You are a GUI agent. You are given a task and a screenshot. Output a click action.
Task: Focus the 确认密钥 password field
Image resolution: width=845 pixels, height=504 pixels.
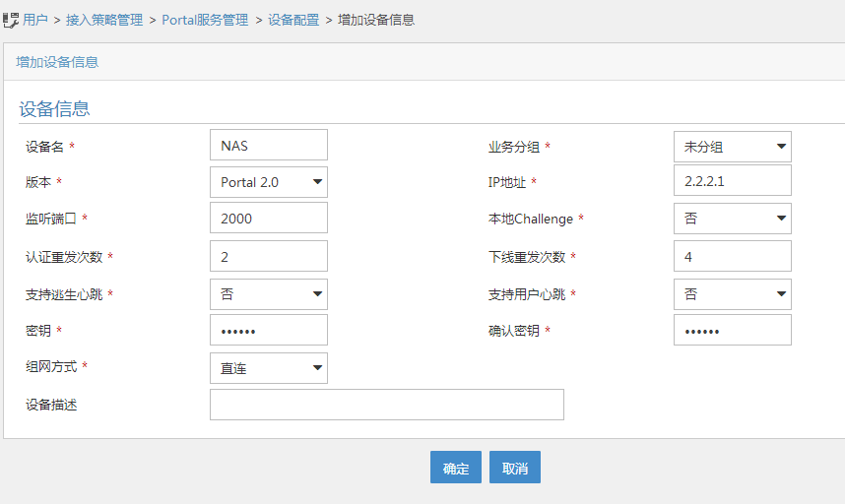point(732,330)
